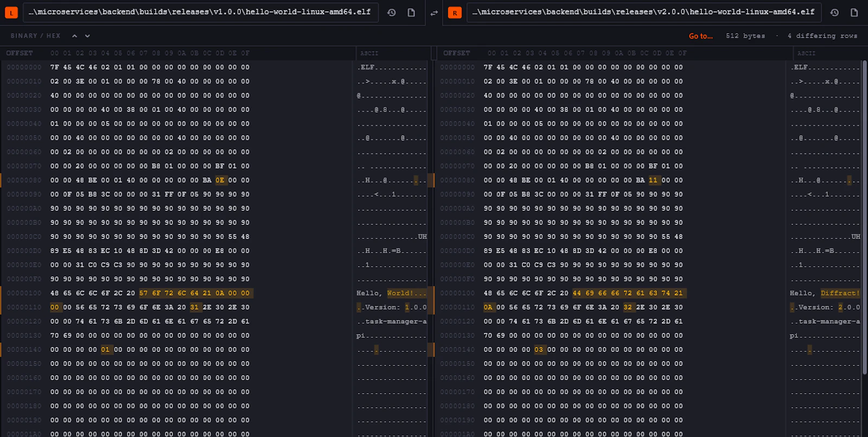Click left OFFSET column header
This screenshot has width=868, height=437.
pos(20,53)
